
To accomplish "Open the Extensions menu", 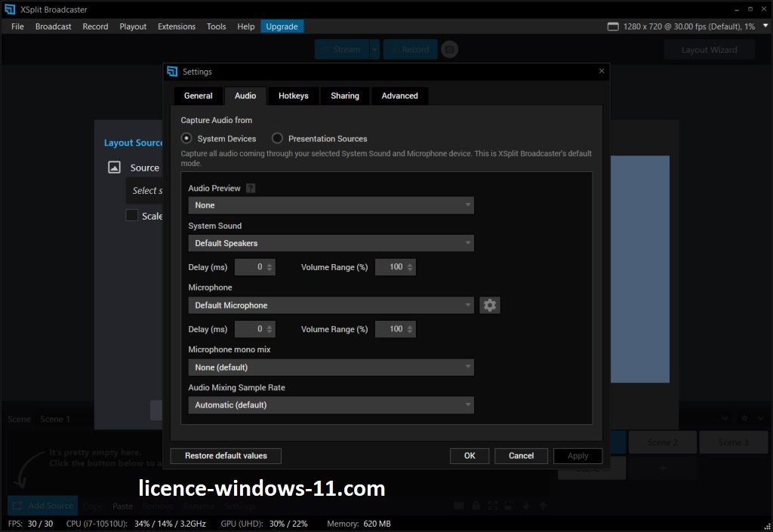I will (x=176, y=26).
